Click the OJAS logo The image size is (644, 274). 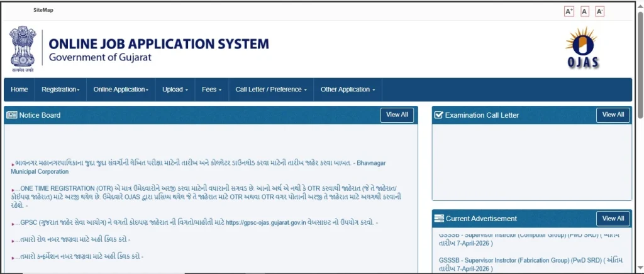pyautogui.click(x=584, y=48)
